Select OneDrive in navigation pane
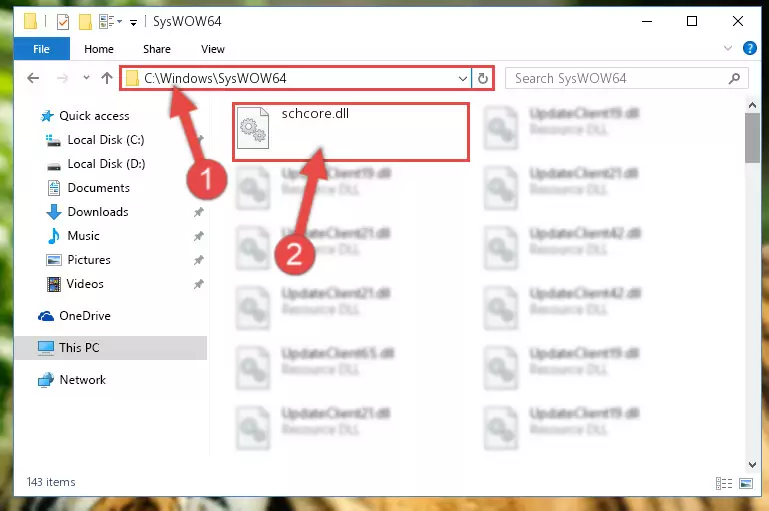Screen dimensions: 769x511 (85, 316)
